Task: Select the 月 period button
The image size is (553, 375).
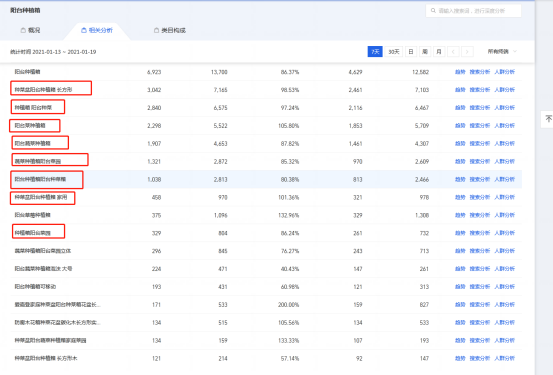Action: click(439, 52)
